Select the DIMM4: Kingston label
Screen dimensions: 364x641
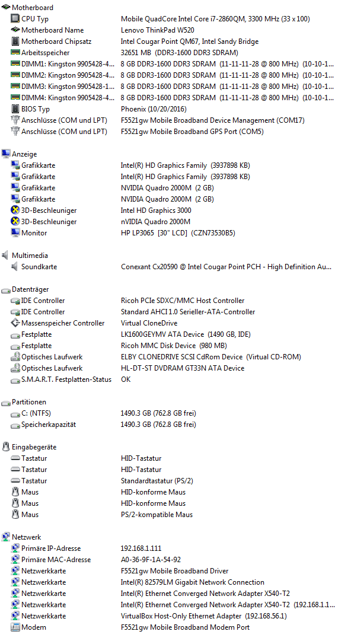(68, 98)
